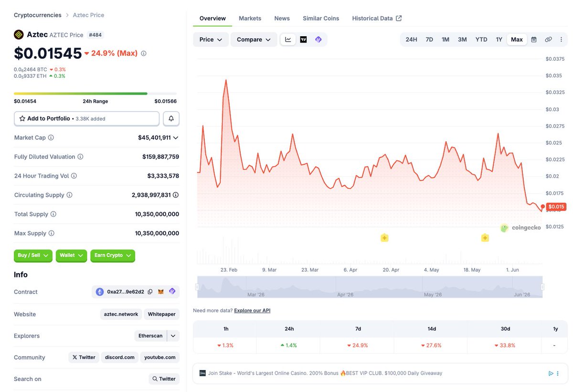Click the Ethereum logo in contract chip
The width and height of the screenshot is (573, 392).
[x=100, y=292]
